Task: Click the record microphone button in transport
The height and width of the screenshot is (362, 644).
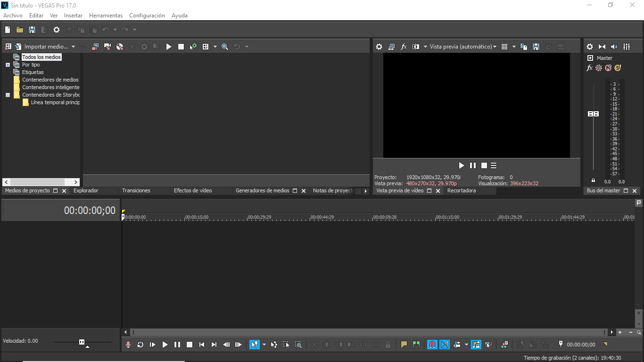Action: pos(128,345)
